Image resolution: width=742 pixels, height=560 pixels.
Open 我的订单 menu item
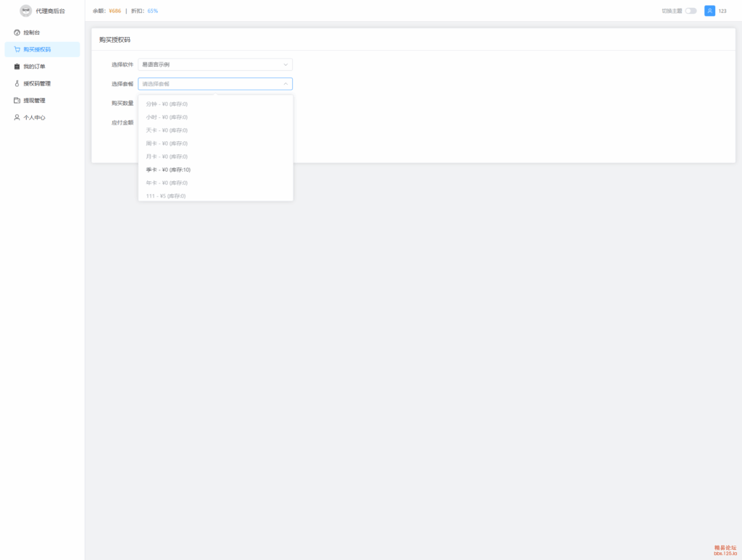34,67
